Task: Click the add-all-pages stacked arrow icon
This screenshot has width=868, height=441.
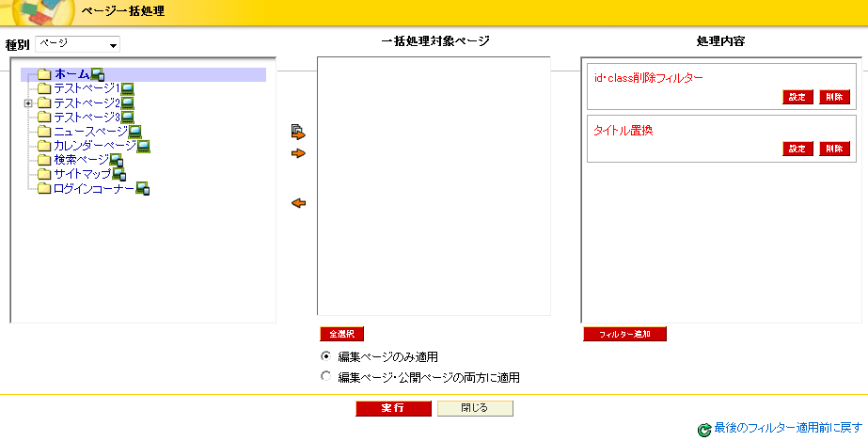Action: point(299,133)
